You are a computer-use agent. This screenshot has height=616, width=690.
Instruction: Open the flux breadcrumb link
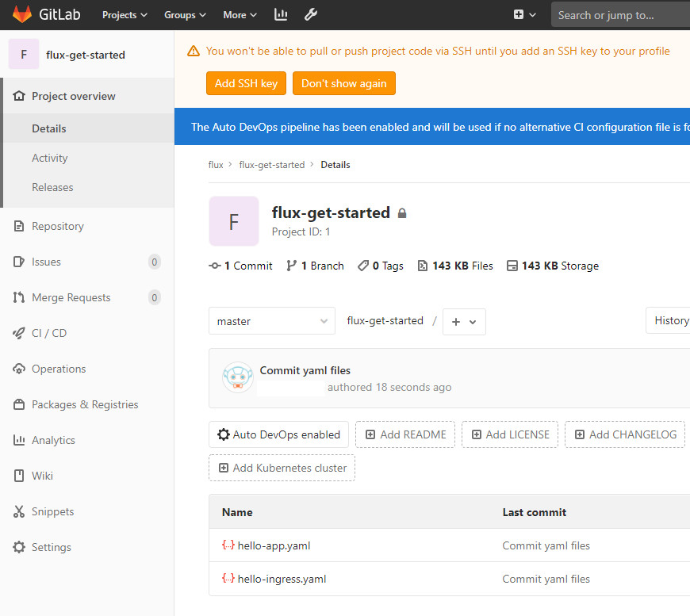(216, 165)
